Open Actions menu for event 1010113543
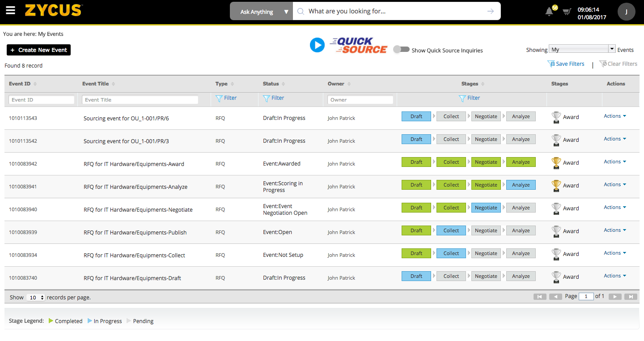Viewport: 644px width, 341px height. [614, 116]
